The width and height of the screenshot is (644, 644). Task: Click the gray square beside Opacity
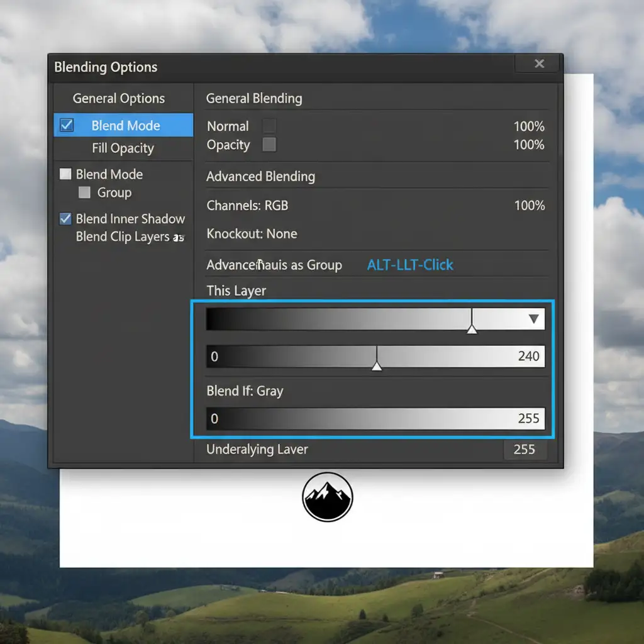269,145
